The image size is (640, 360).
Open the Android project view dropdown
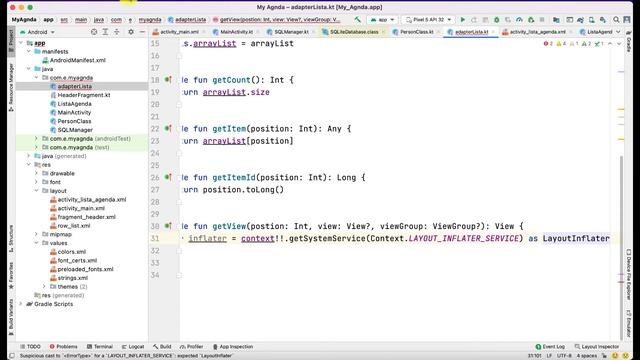coord(37,32)
